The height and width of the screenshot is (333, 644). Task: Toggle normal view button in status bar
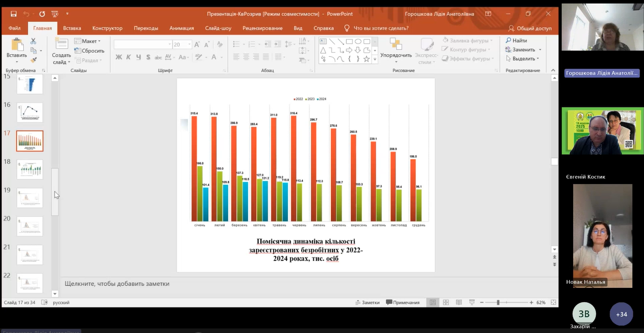pyautogui.click(x=433, y=303)
